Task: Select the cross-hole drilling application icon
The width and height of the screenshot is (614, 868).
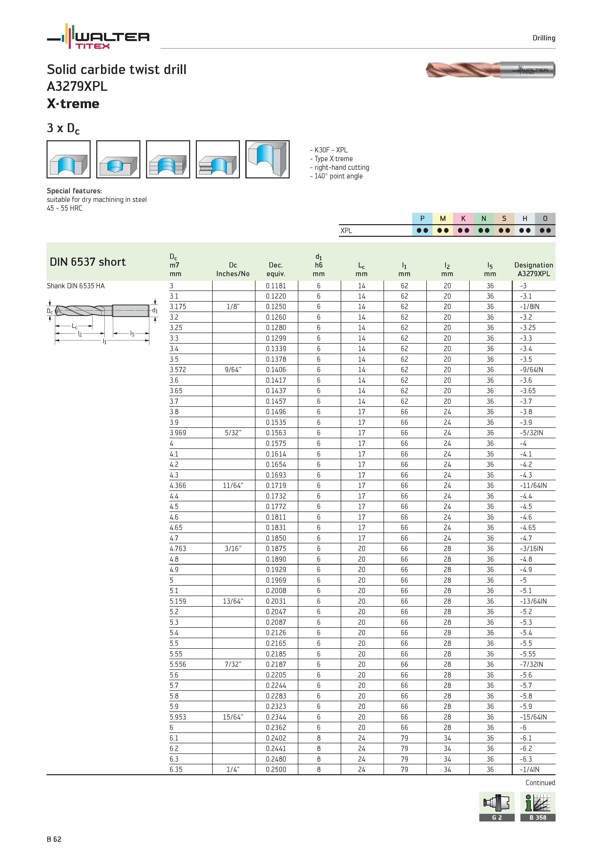Action: (x=218, y=159)
